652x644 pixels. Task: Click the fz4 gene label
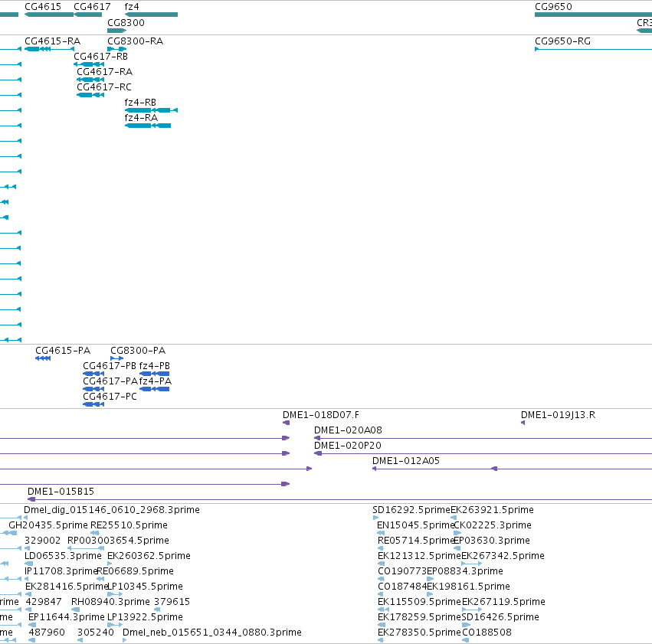(x=132, y=7)
